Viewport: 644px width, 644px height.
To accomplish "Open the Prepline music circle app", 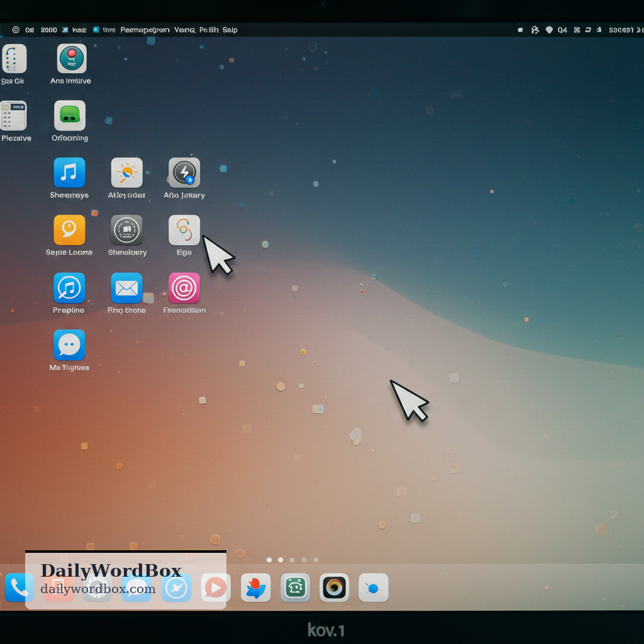I will [x=69, y=288].
